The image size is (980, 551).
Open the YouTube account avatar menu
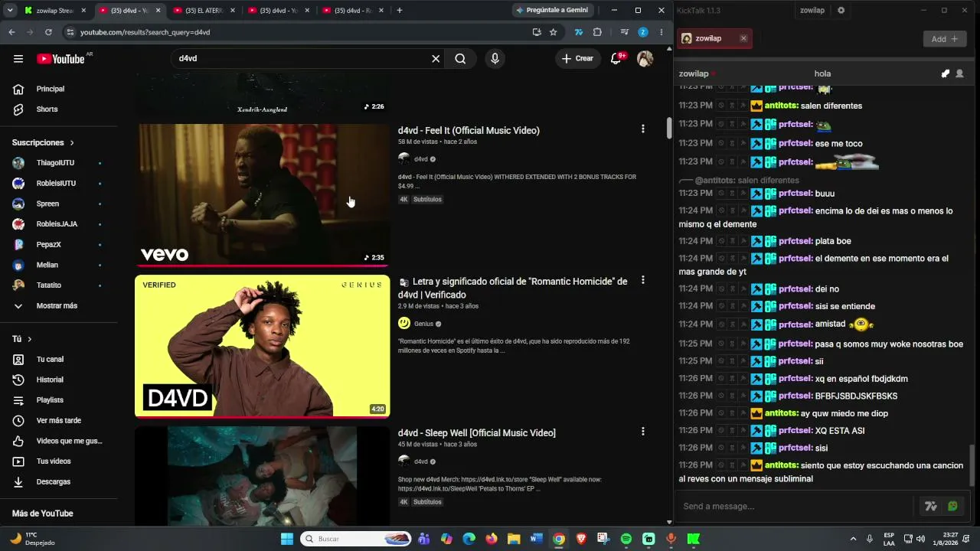click(x=645, y=59)
